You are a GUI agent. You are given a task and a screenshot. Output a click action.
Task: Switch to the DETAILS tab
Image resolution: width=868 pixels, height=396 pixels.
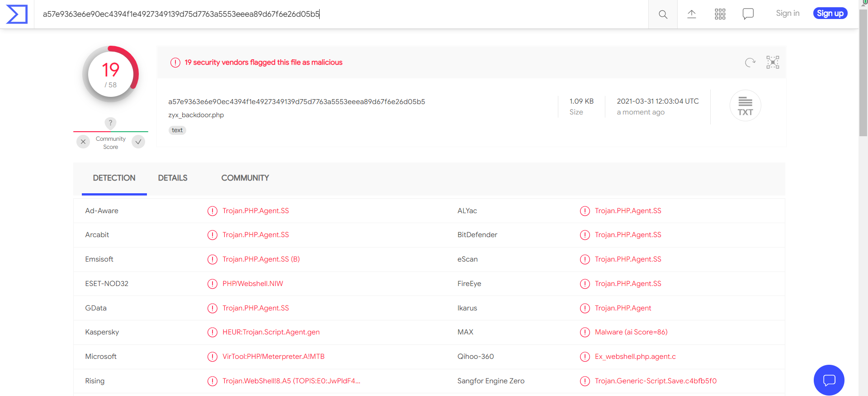pos(173,178)
